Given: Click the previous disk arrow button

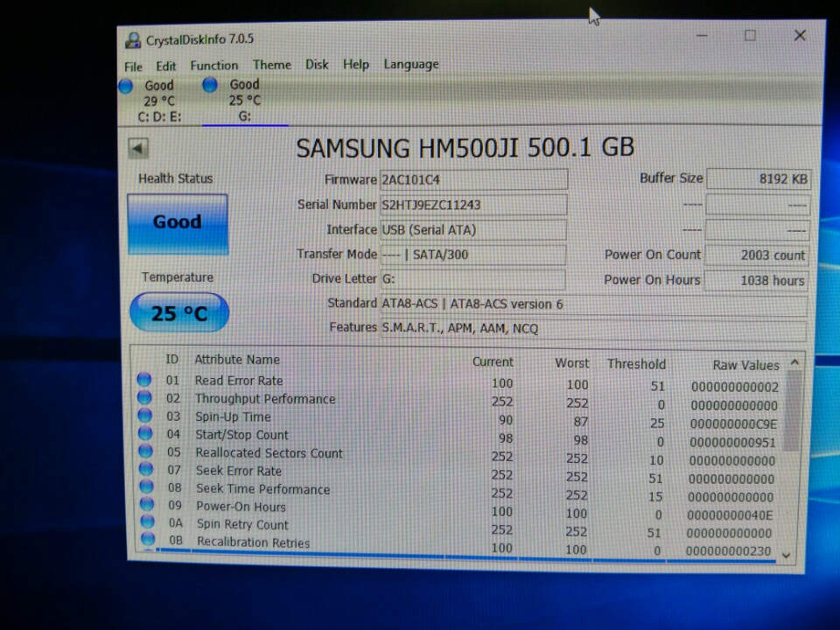Looking at the screenshot, I should coord(137,148).
